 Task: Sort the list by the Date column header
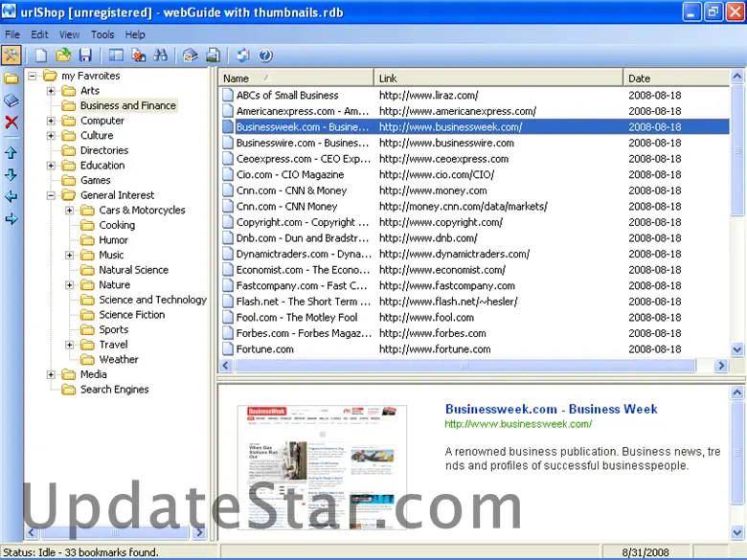coord(676,78)
